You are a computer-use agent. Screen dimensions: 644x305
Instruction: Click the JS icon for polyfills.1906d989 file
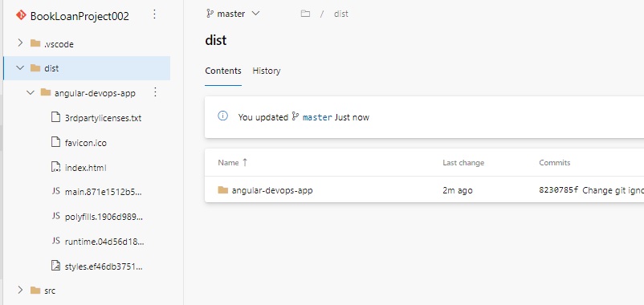pyautogui.click(x=56, y=216)
